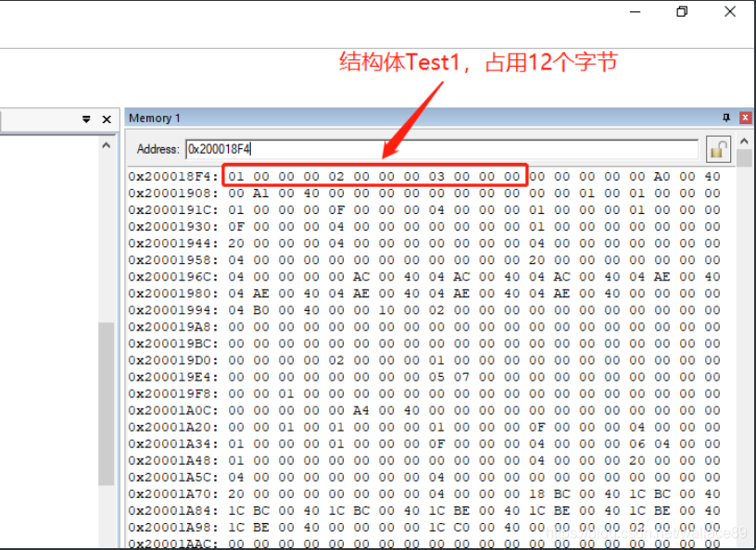Click the Address label
Screen dimensions: 756x550
157,149
